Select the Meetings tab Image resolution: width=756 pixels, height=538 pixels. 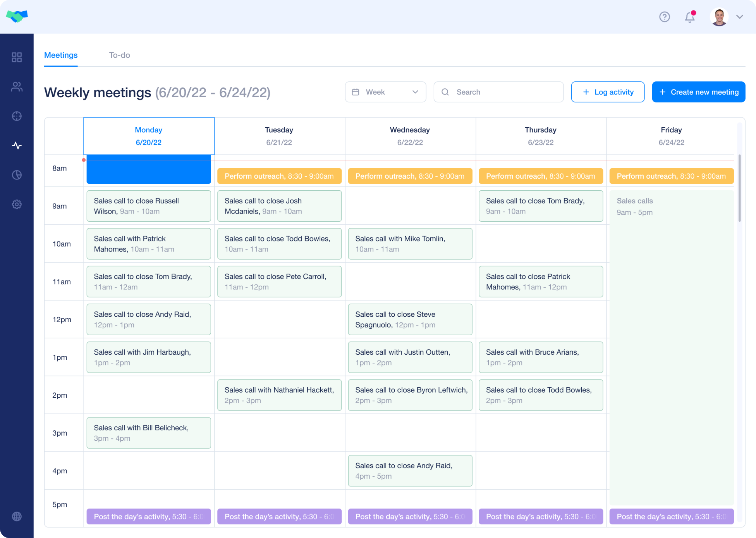61,55
